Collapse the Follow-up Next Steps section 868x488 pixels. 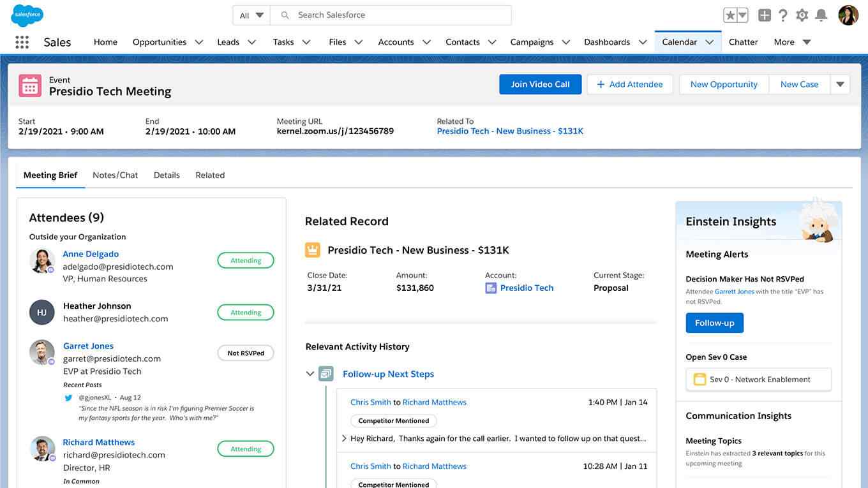310,374
